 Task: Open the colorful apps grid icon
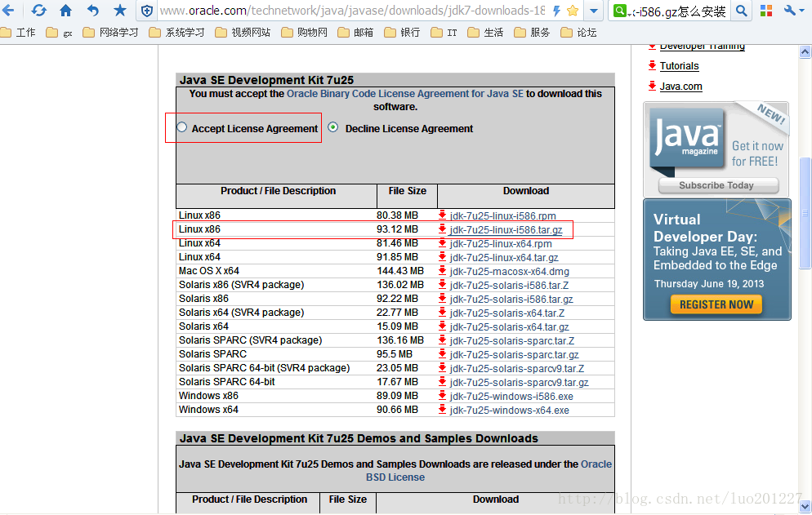(766, 11)
